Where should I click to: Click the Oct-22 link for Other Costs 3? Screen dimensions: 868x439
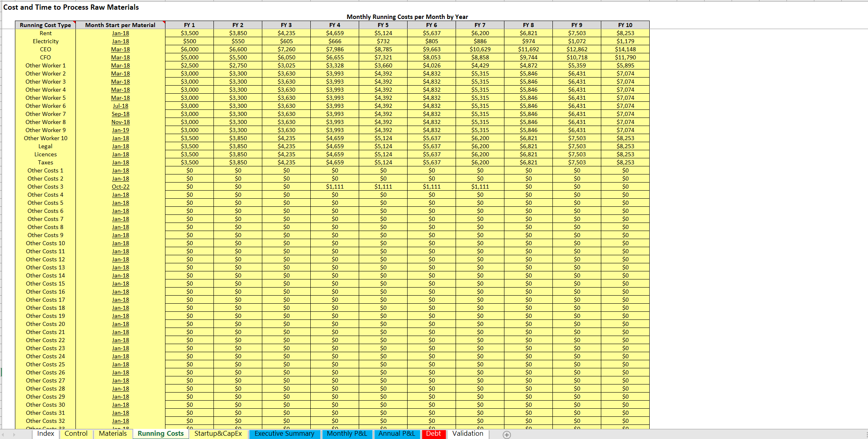coord(120,187)
